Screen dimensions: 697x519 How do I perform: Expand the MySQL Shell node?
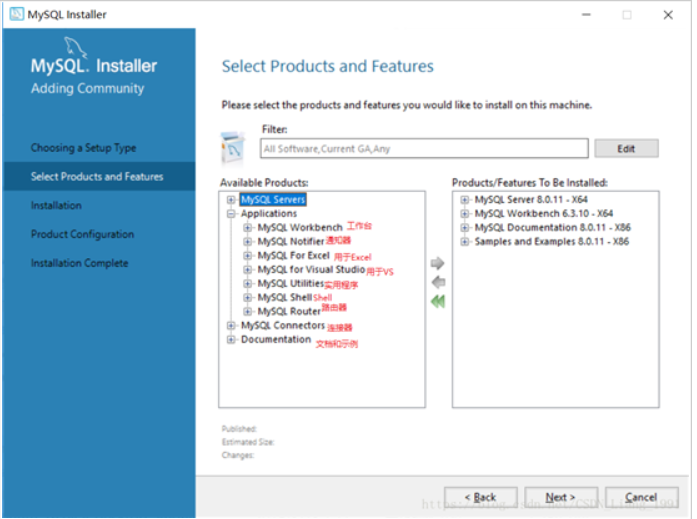[247, 297]
